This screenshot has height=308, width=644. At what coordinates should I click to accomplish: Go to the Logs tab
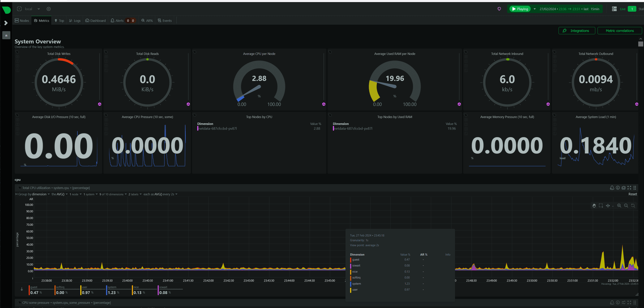pos(75,20)
